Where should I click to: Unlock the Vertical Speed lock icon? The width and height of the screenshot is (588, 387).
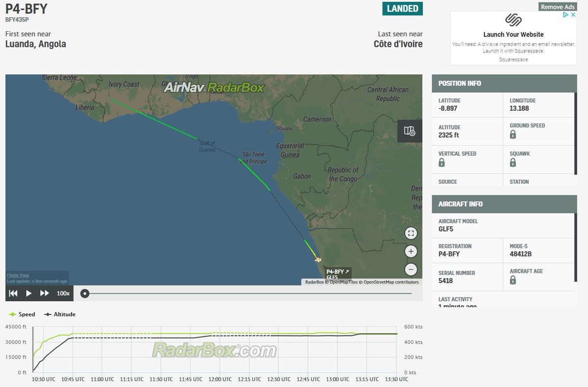pos(441,162)
